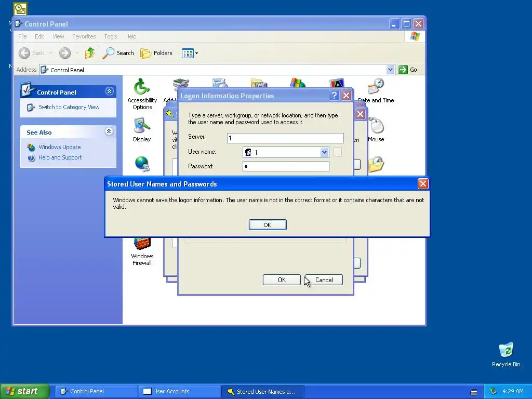The image size is (532, 399).
Task: Open the Windows Update link
Action: pyautogui.click(x=60, y=147)
